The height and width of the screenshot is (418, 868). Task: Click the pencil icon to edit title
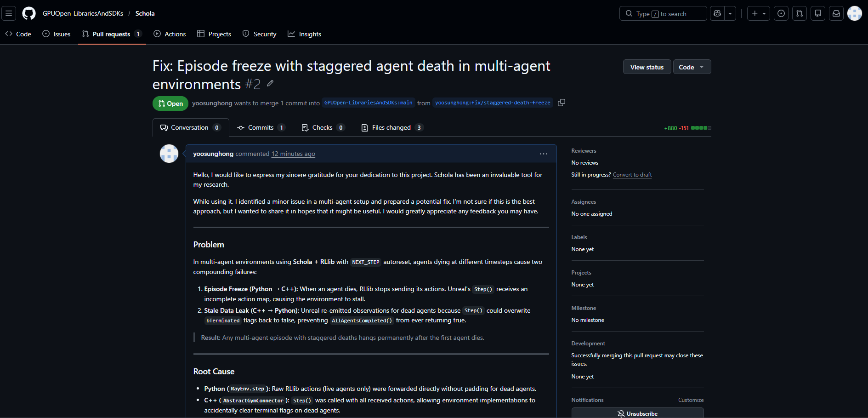pos(270,83)
